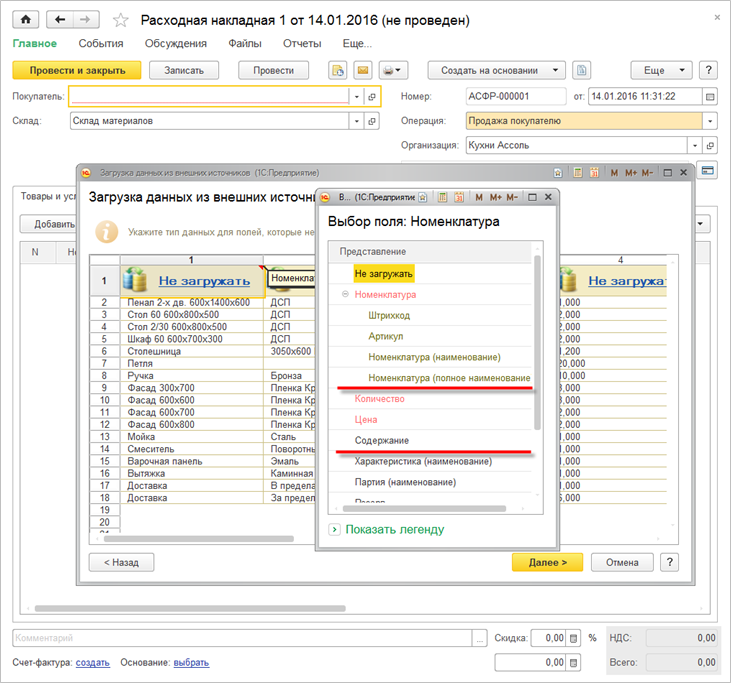The image size is (731, 683).
Task: Add document to favorites with star icon
Action: click(121, 21)
